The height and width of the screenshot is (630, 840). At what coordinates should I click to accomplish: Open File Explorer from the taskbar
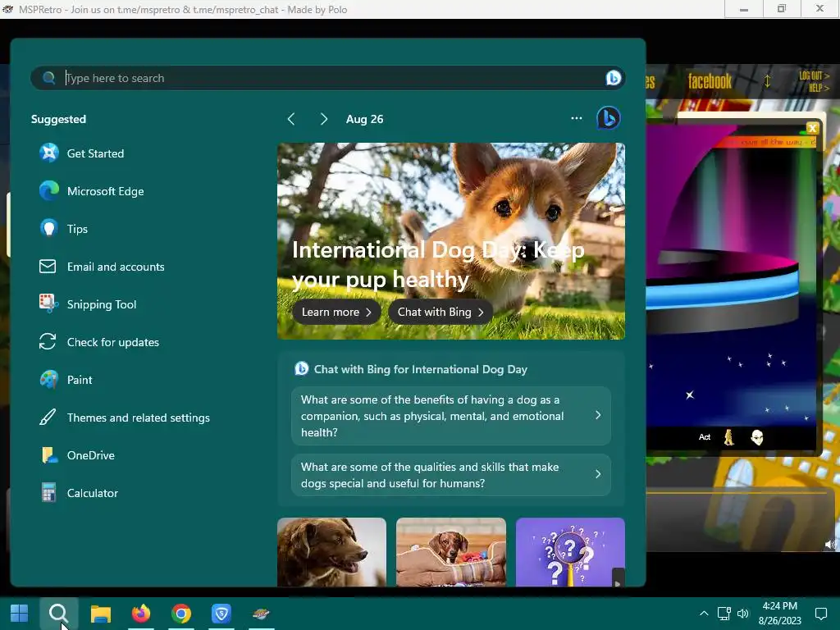click(x=101, y=614)
